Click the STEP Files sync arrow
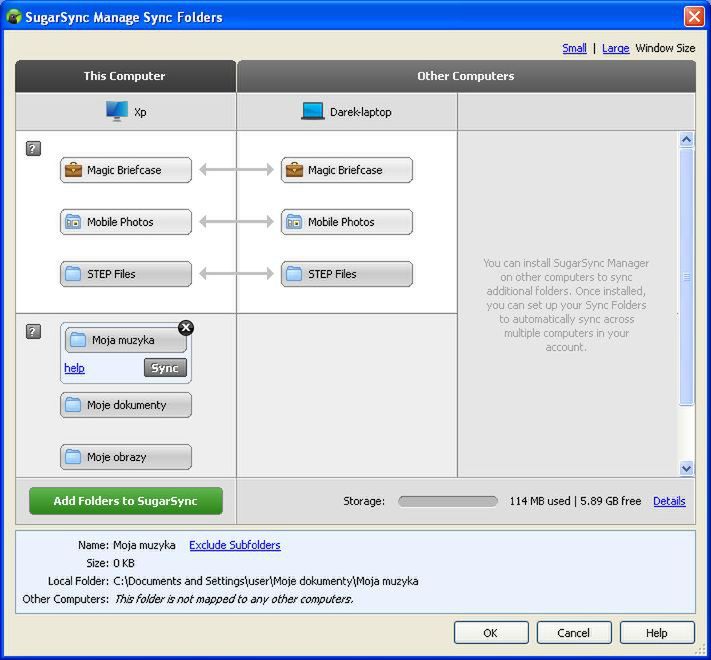Image resolution: width=711 pixels, height=660 pixels. [x=237, y=274]
